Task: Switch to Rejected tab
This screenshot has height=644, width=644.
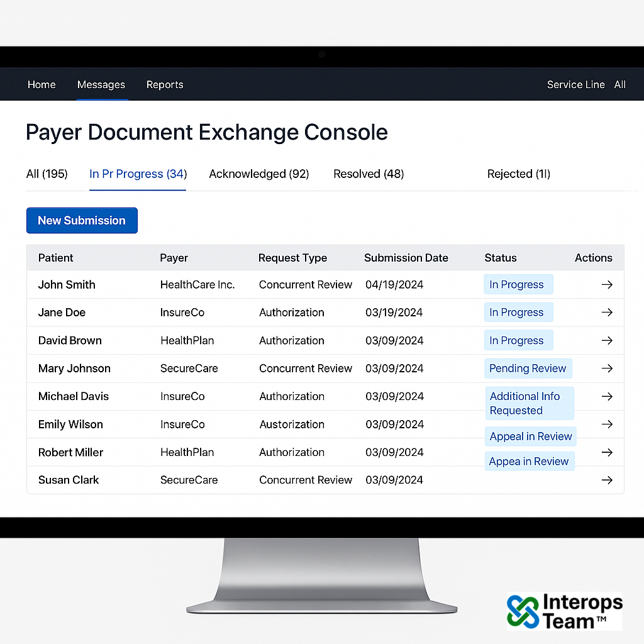Action: [x=518, y=174]
